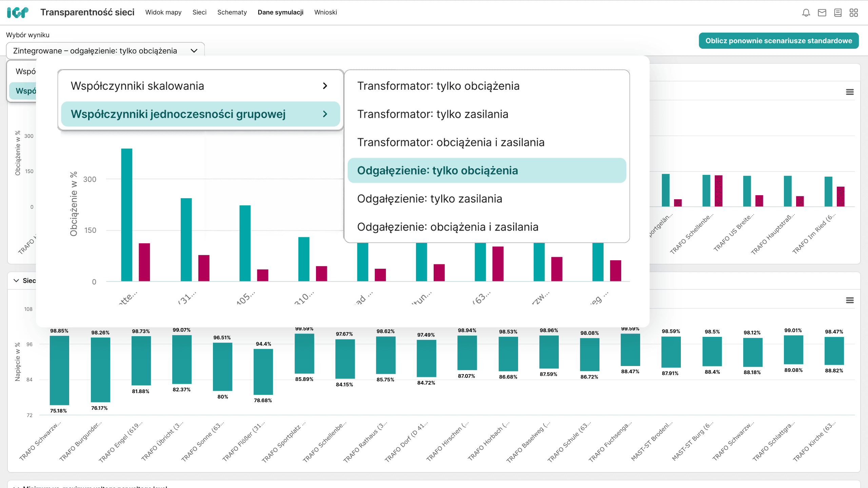Select Transformator: tylko obciążenia option
The image size is (868, 488).
tap(438, 86)
